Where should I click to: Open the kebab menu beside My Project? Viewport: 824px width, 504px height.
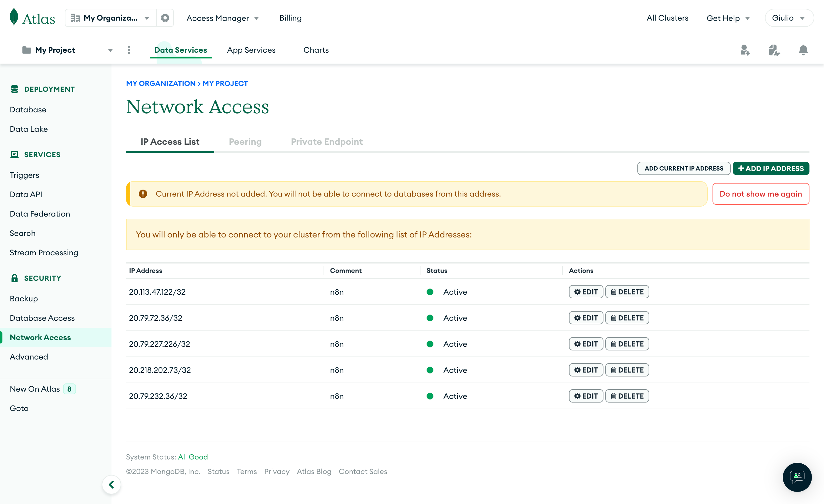(x=128, y=49)
